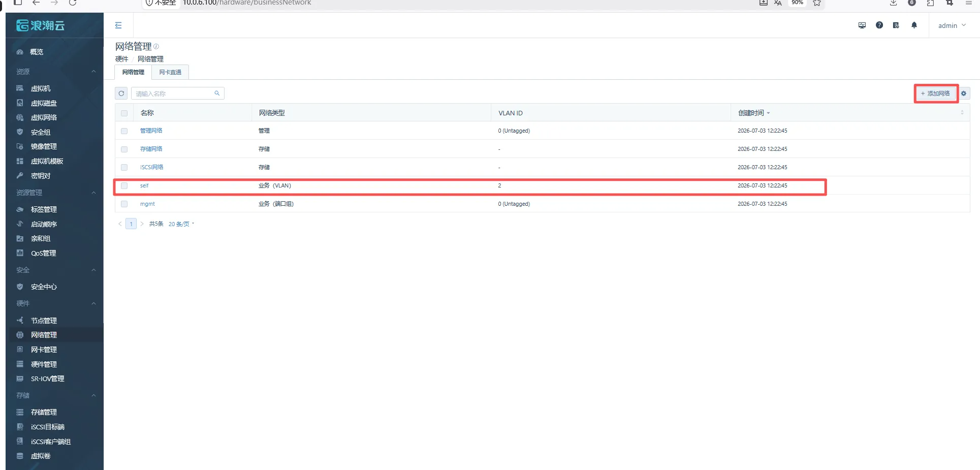This screenshot has height=470, width=980.
Task: Go to 标签管理 in sidebar
Action: coord(44,209)
